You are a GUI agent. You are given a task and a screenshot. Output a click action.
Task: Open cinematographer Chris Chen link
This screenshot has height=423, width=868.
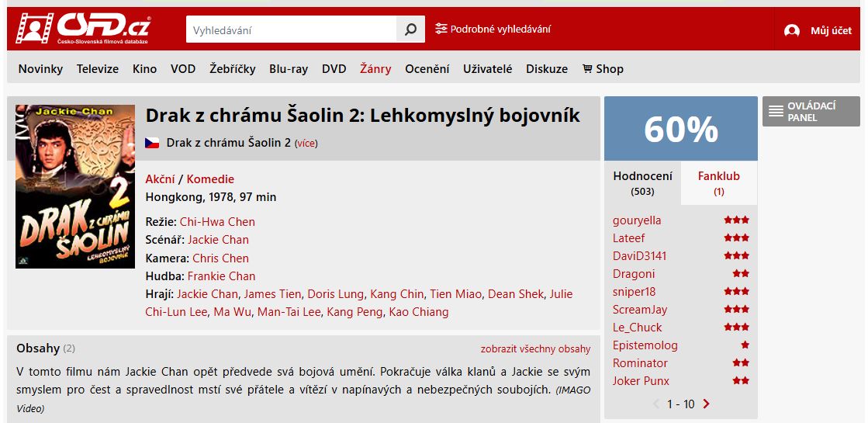pyautogui.click(x=220, y=258)
